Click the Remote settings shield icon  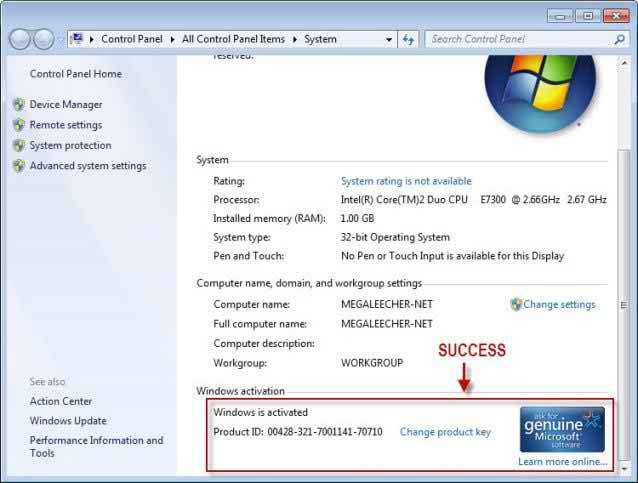pyautogui.click(x=19, y=125)
